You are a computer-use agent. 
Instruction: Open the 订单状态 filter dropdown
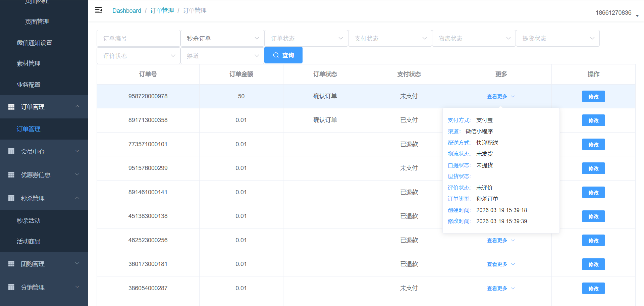pyautogui.click(x=306, y=38)
